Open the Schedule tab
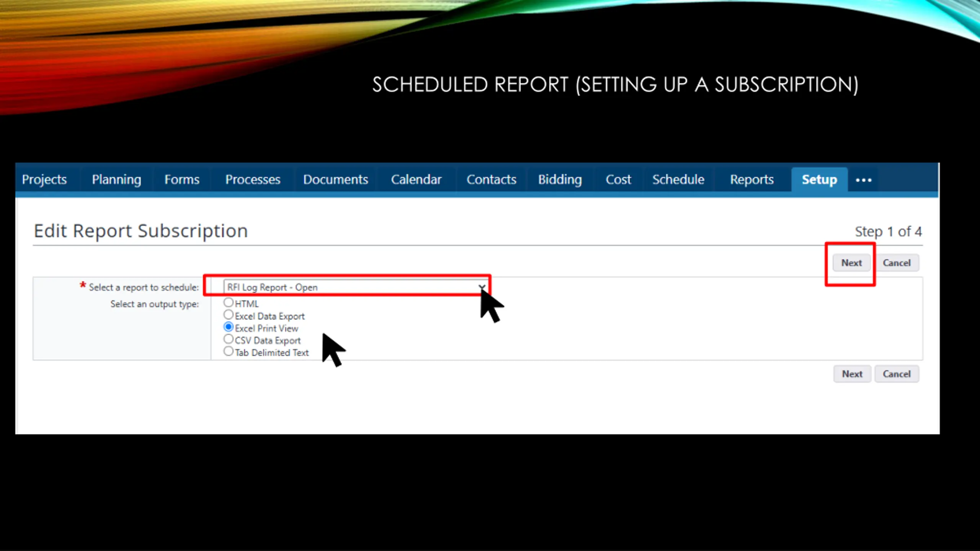The image size is (980, 551). coord(678,180)
